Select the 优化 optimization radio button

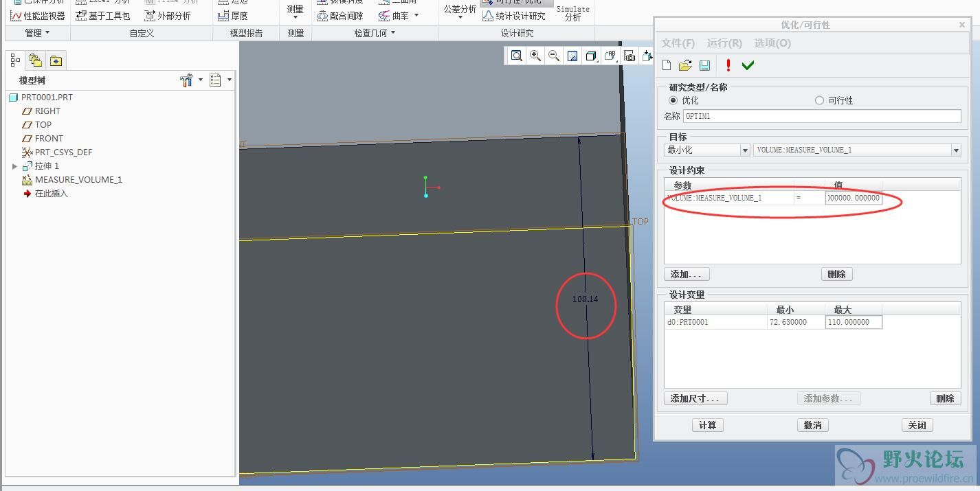(673, 100)
